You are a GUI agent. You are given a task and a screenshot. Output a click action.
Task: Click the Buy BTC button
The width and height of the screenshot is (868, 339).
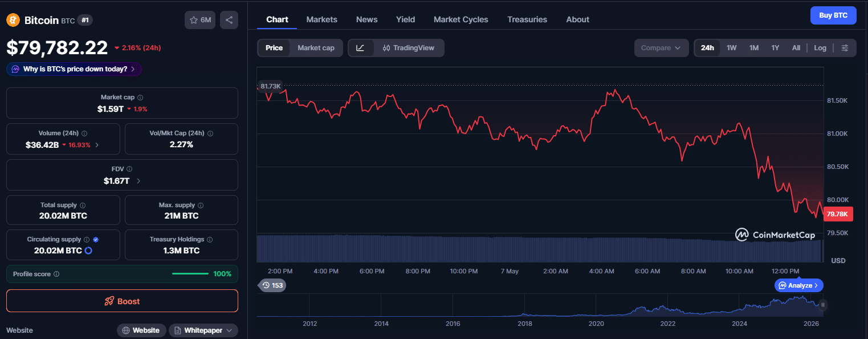tap(833, 15)
